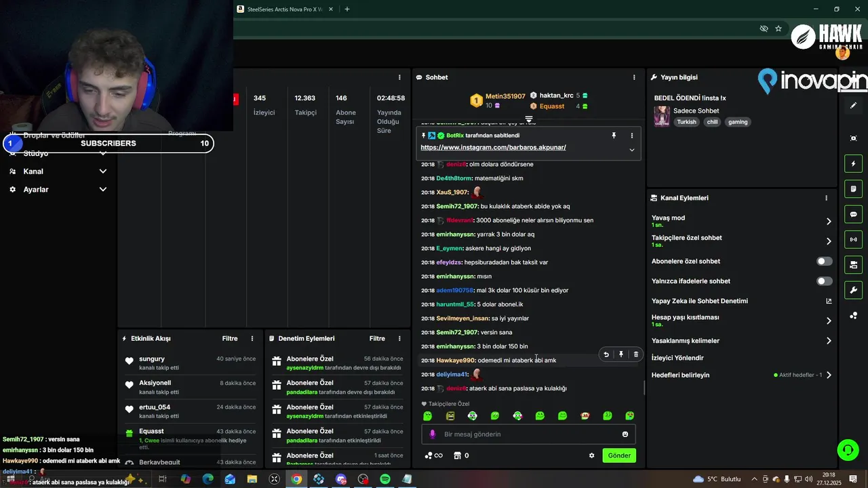Click the message input field
This screenshot has height=488, width=868.
(529, 434)
